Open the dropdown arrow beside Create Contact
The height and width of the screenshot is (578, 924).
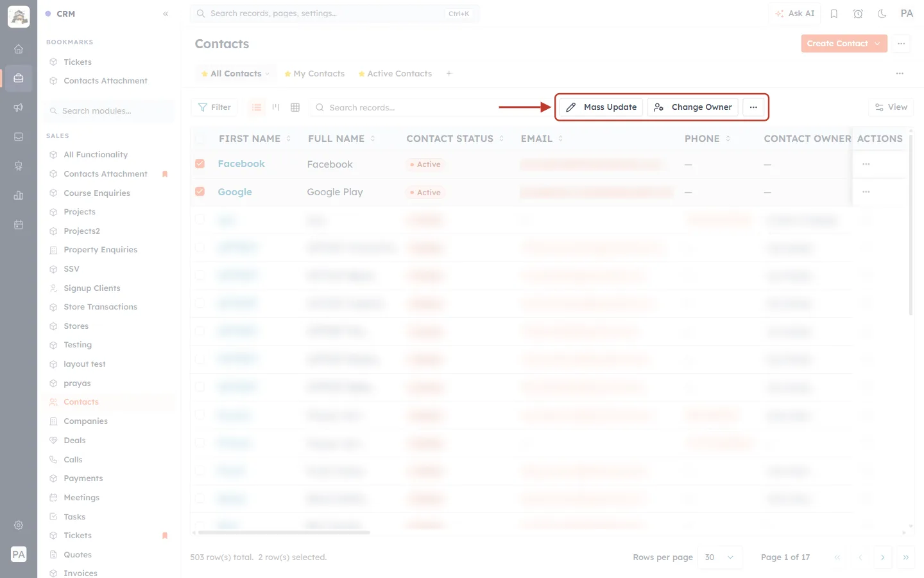coord(878,44)
